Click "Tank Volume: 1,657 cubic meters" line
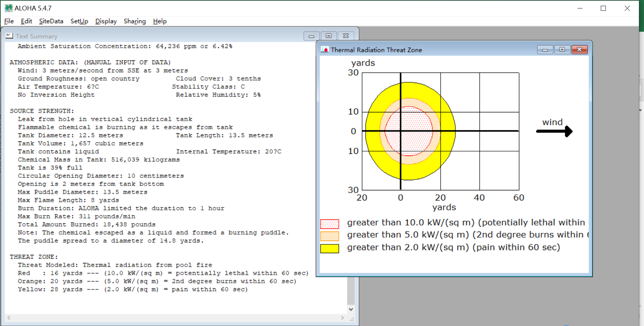This screenshot has height=326, width=644. (x=81, y=143)
